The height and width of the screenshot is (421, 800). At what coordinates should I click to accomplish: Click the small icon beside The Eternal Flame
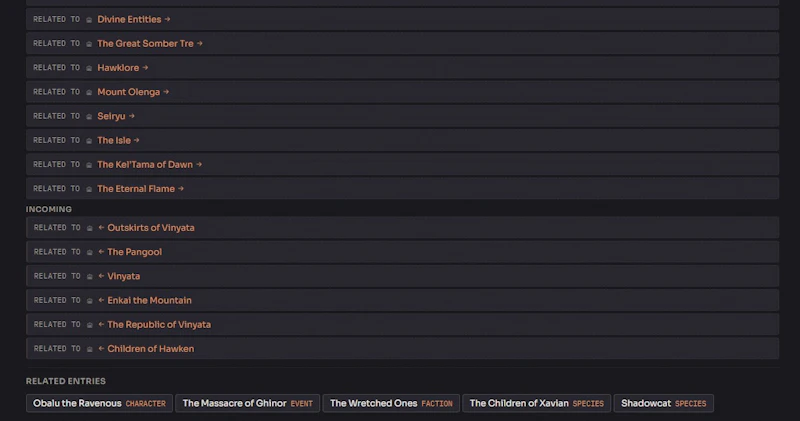[89, 189]
